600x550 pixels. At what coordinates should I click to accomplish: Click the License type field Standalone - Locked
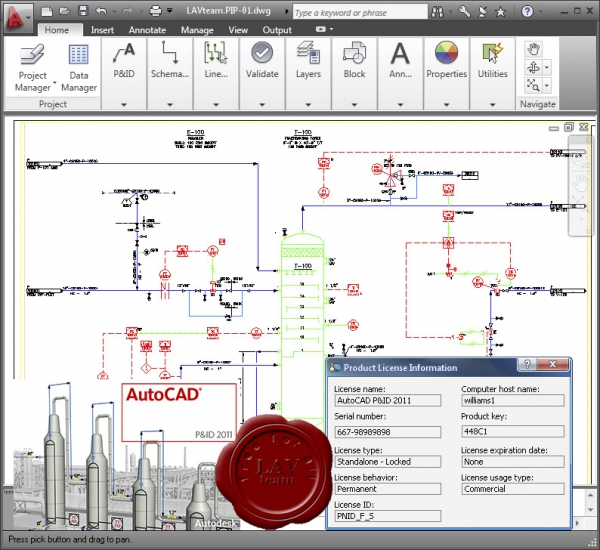pos(388,462)
